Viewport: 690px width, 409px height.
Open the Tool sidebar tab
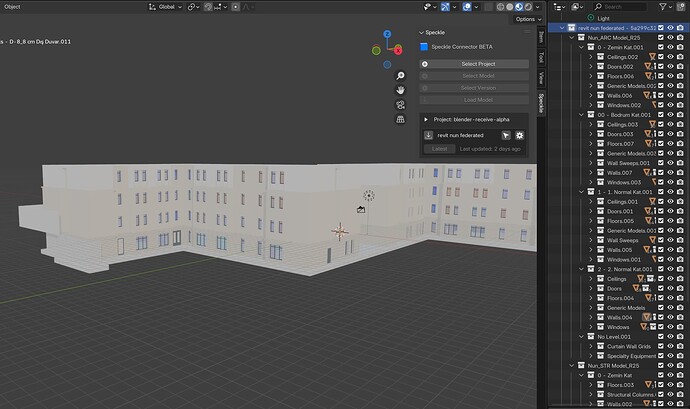point(542,58)
